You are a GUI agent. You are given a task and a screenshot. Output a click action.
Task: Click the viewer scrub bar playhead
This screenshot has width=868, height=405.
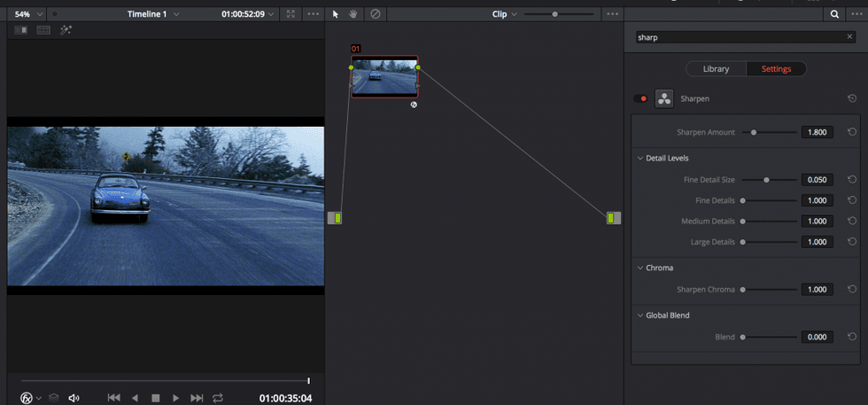(x=308, y=380)
